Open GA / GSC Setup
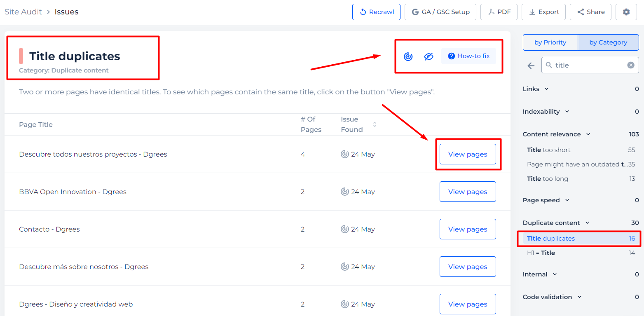The height and width of the screenshot is (316, 644). click(x=440, y=12)
